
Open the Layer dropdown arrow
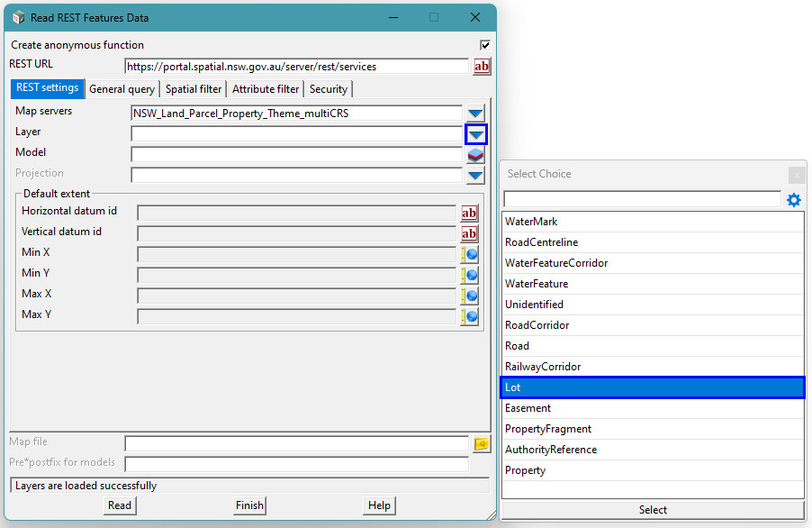pos(475,134)
